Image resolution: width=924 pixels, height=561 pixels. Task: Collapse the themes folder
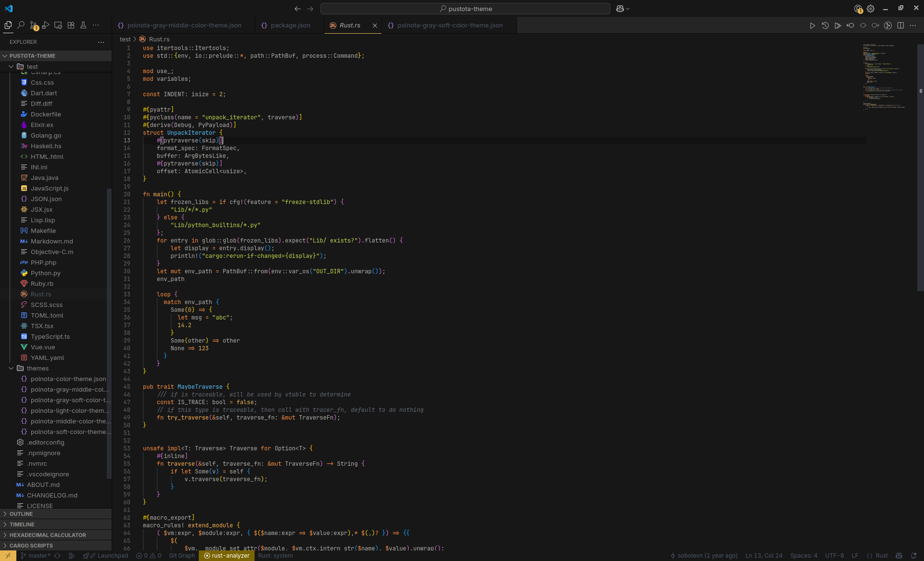pyautogui.click(x=11, y=369)
